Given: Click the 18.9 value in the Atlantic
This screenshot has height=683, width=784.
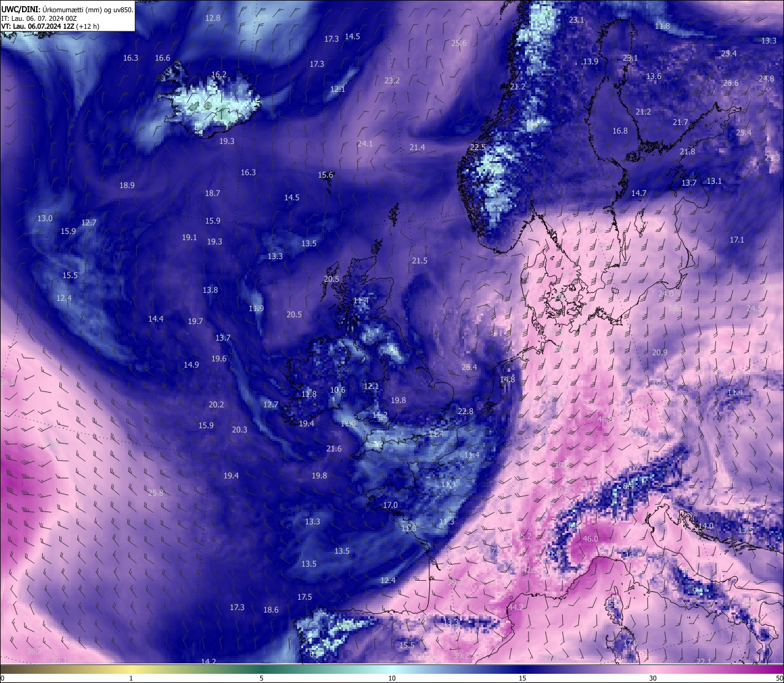Looking at the screenshot, I should 127,185.
